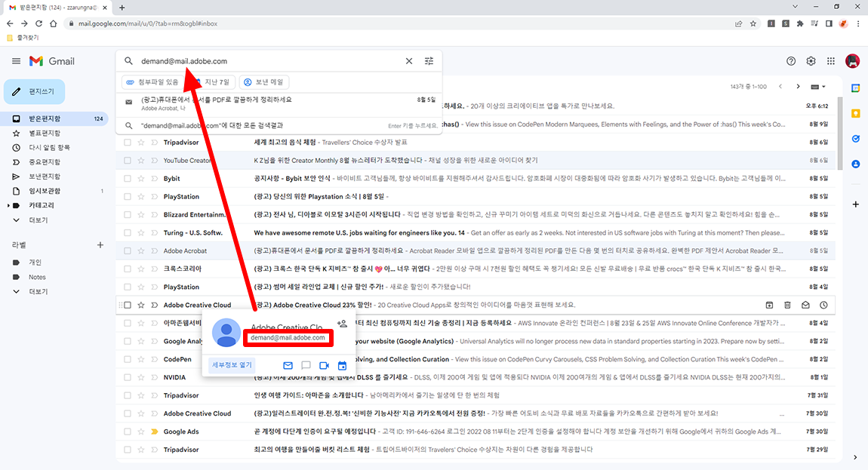This screenshot has height=470, width=868.
Task: Open Google Keep in the side panel
Action: pyautogui.click(x=856, y=113)
